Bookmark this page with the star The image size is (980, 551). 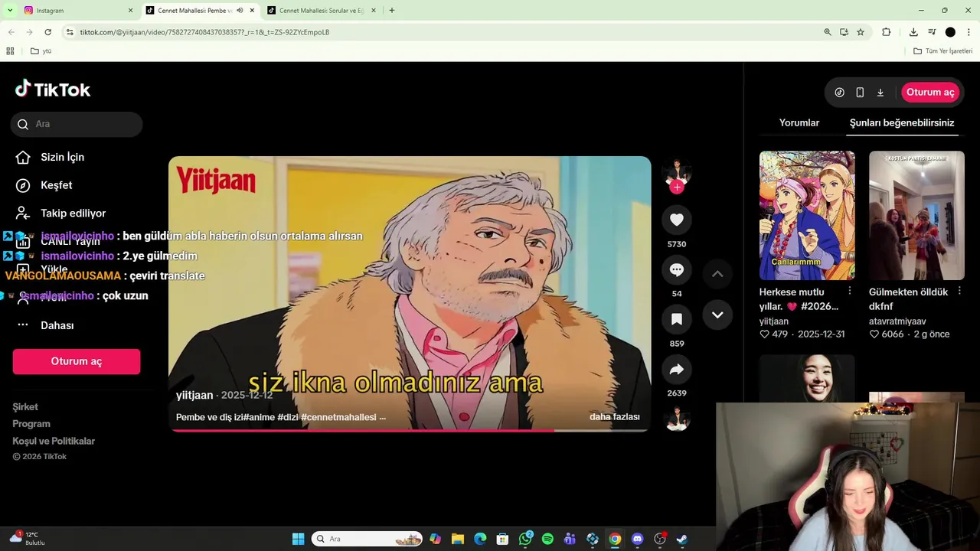pyautogui.click(x=861, y=32)
